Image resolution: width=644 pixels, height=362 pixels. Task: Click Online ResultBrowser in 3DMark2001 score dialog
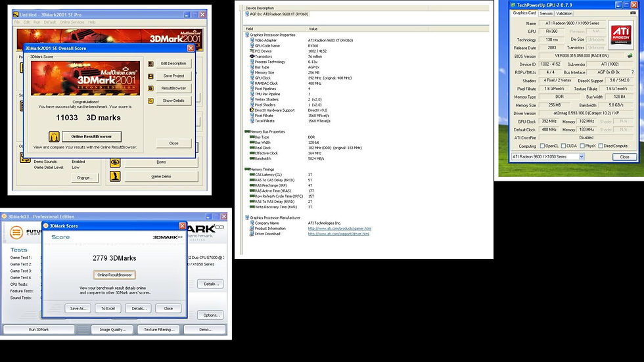click(91, 136)
